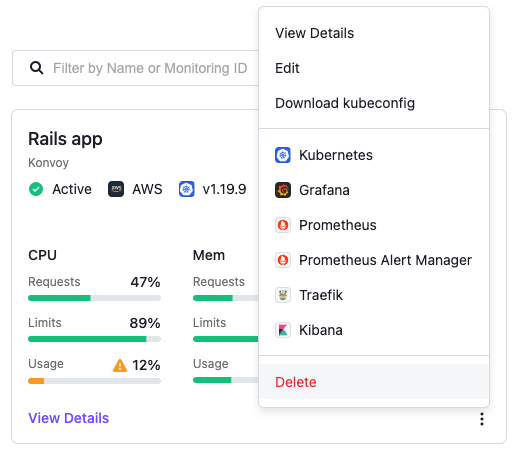Focus the Filter by Name search field
This screenshot has height=455, width=519.
coord(136,68)
